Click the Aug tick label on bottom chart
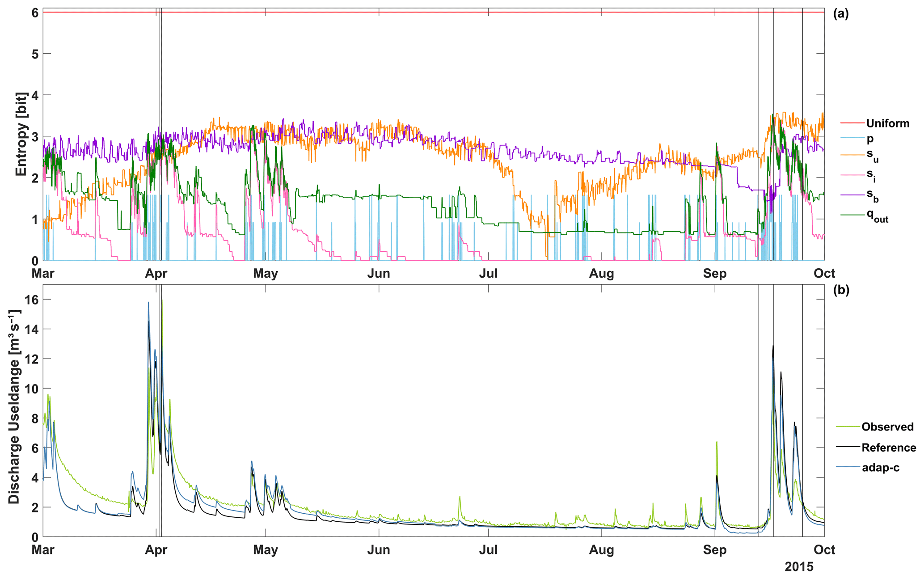 point(602,549)
